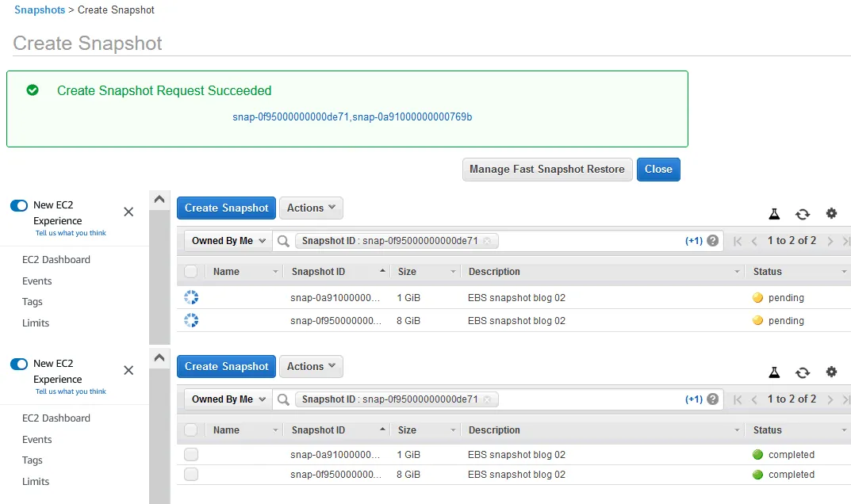
Task: Check the completed 1 GiB snapshot row checkbox
Action: point(191,455)
